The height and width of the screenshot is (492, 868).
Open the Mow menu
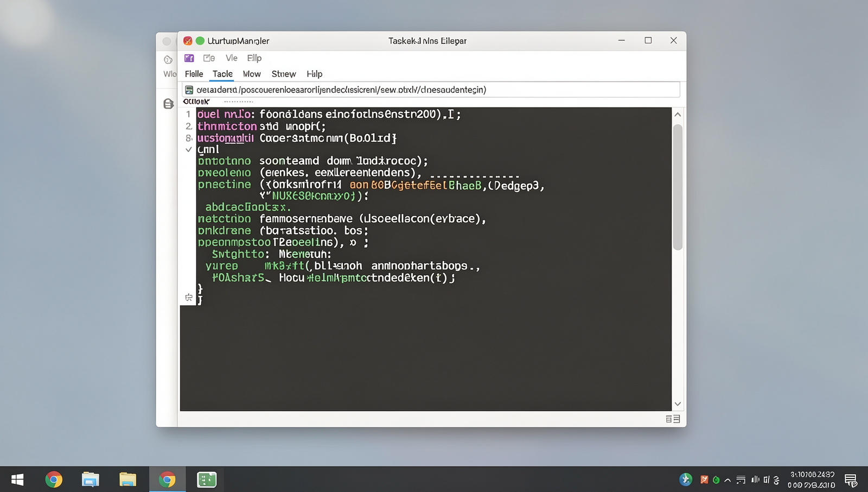point(252,74)
